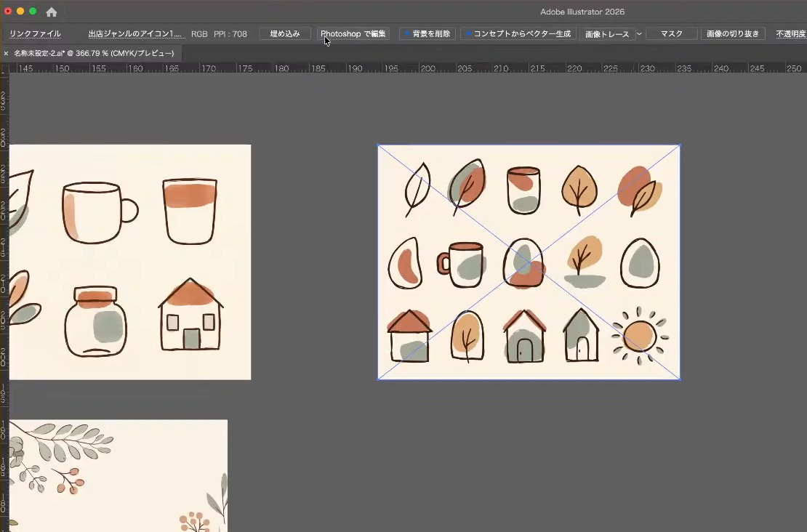Start 画像トレース on selected image
The image size is (807, 532).
tap(607, 34)
